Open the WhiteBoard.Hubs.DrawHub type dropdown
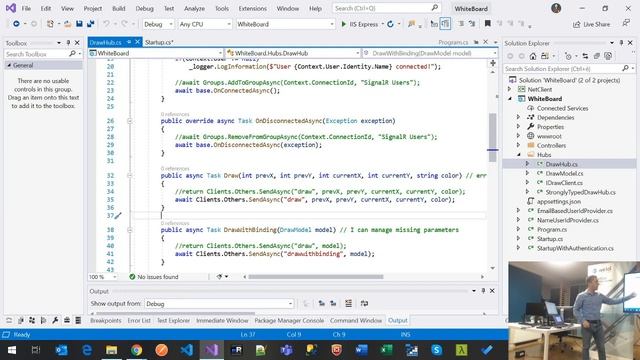 pos(293,53)
